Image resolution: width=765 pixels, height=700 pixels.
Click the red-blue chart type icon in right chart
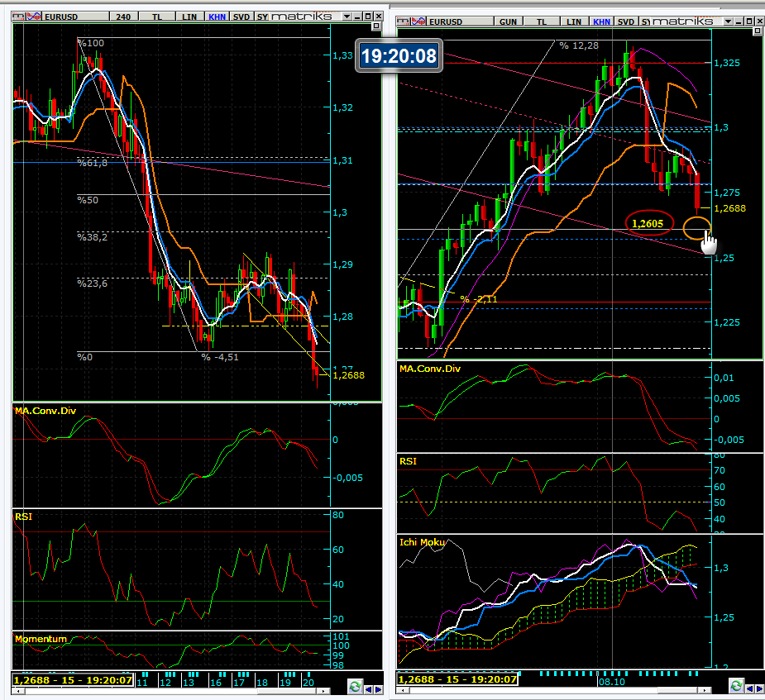(x=417, y=21)
